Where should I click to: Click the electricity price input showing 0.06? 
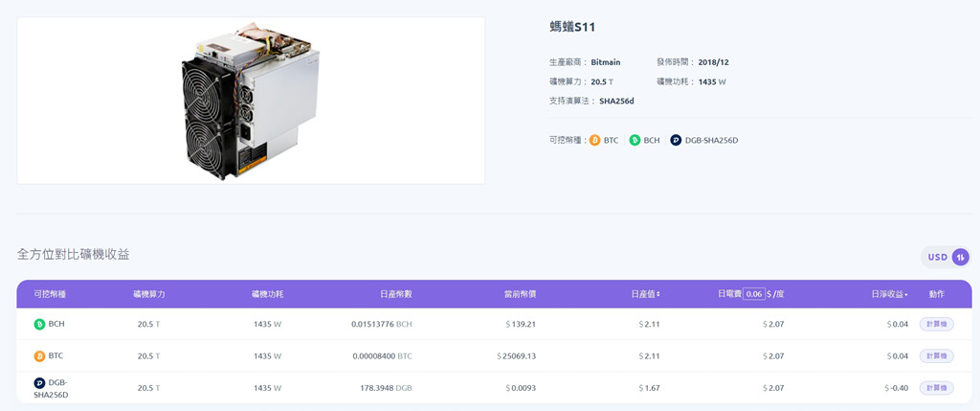tap(754, 294)
